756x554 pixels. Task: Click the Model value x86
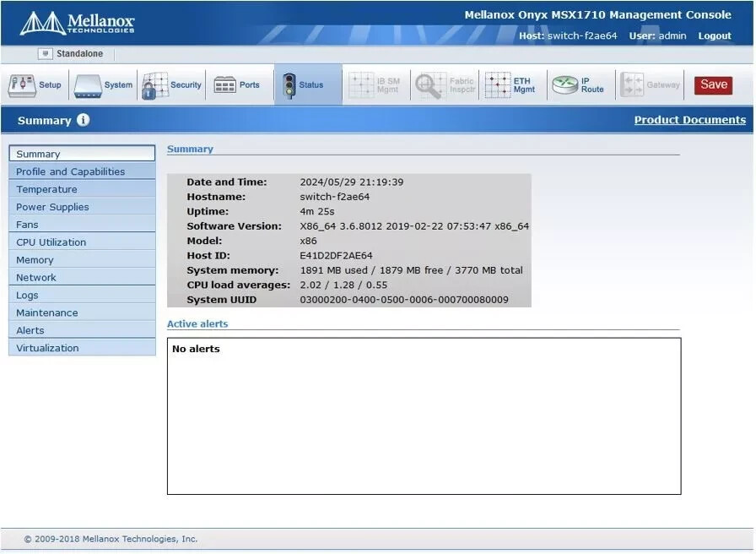308,241
